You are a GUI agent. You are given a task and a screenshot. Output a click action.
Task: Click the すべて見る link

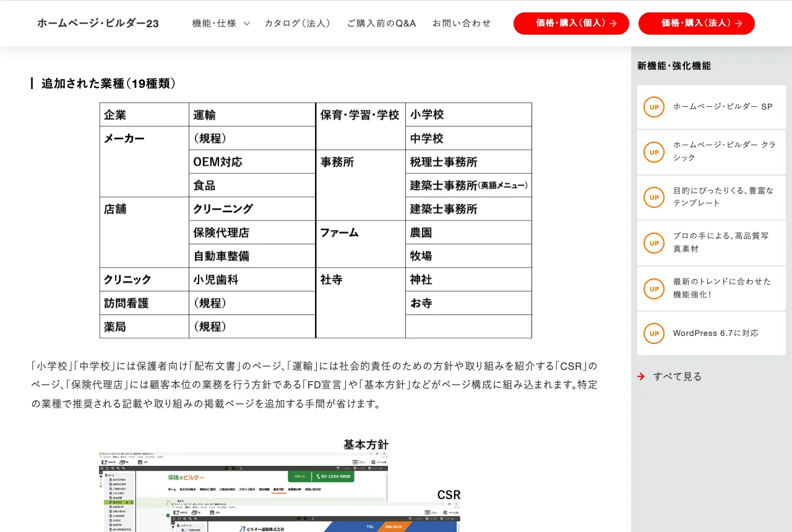(678, 376)
